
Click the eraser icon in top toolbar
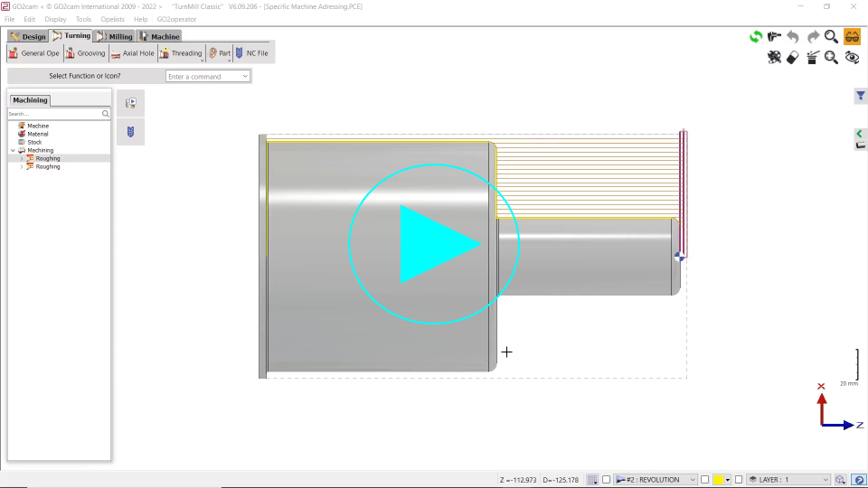coord(793,58)
